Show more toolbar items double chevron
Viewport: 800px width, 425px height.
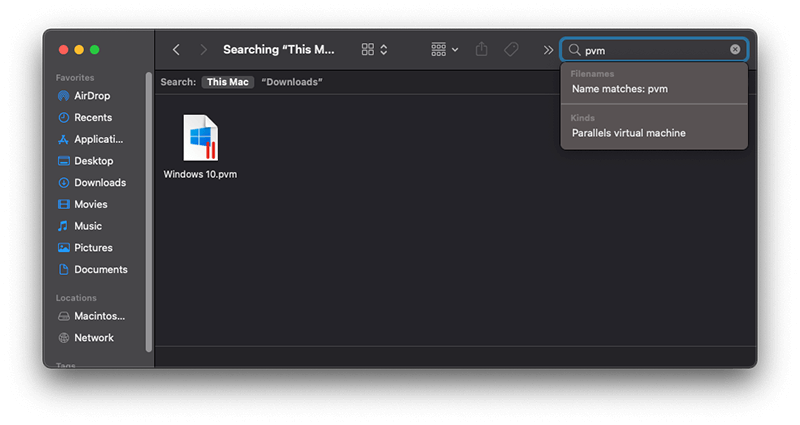(x=548, y=50)
